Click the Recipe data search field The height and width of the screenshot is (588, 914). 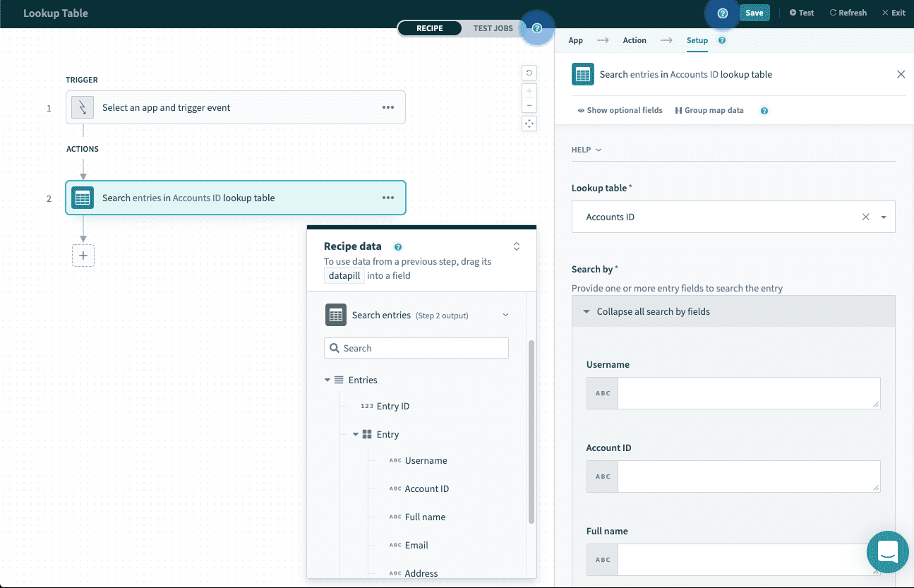(416, 347)
